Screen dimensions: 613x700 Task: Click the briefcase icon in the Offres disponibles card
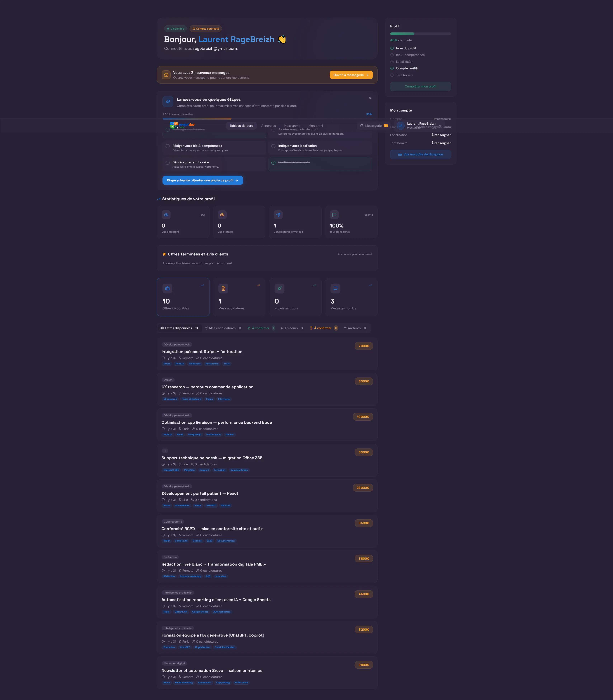(167, 288)
